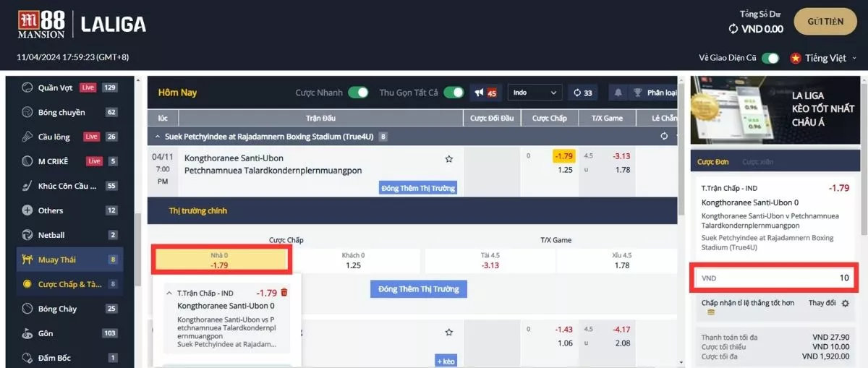This screenshot has height=368, width=868.
Task: Click the VND stake amount field
Action: [x=774, y=278]
